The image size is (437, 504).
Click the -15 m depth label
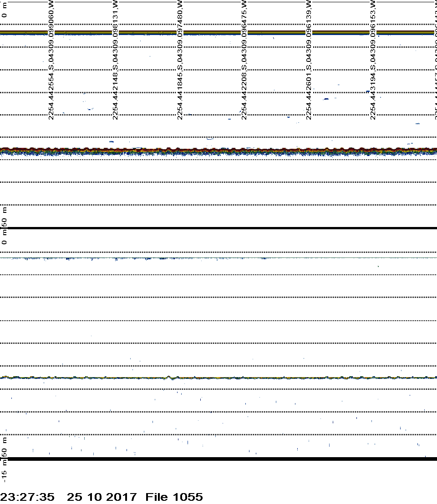[x=4, y=472]
